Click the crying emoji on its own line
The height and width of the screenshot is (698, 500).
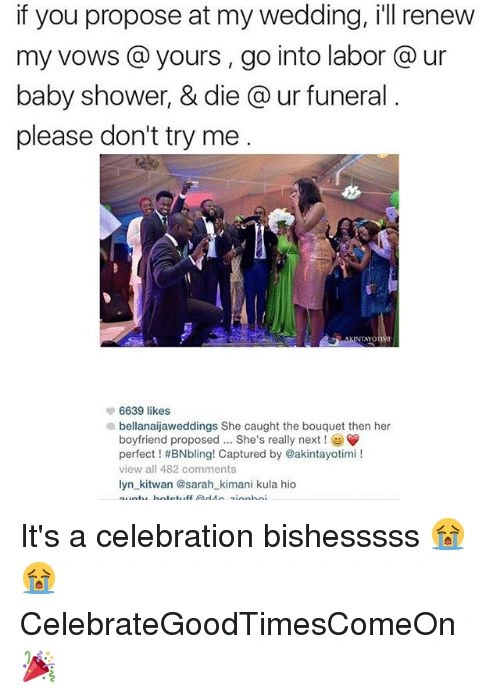click(x=39, y=578)
